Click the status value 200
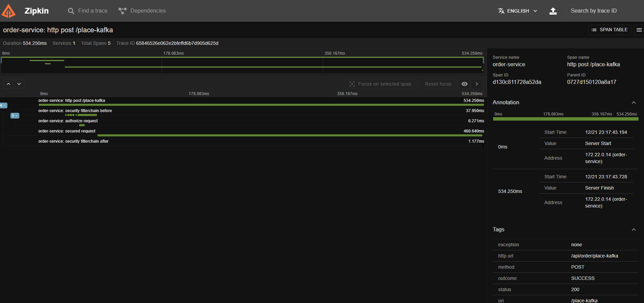Image resolution: width=644 pixels, height=303 pixels. point(575,289)
